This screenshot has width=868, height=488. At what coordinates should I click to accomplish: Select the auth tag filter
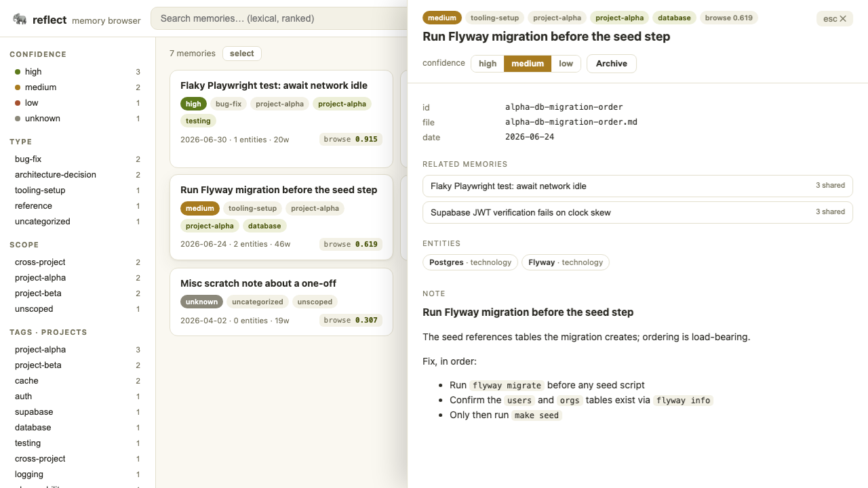[77, 396]
